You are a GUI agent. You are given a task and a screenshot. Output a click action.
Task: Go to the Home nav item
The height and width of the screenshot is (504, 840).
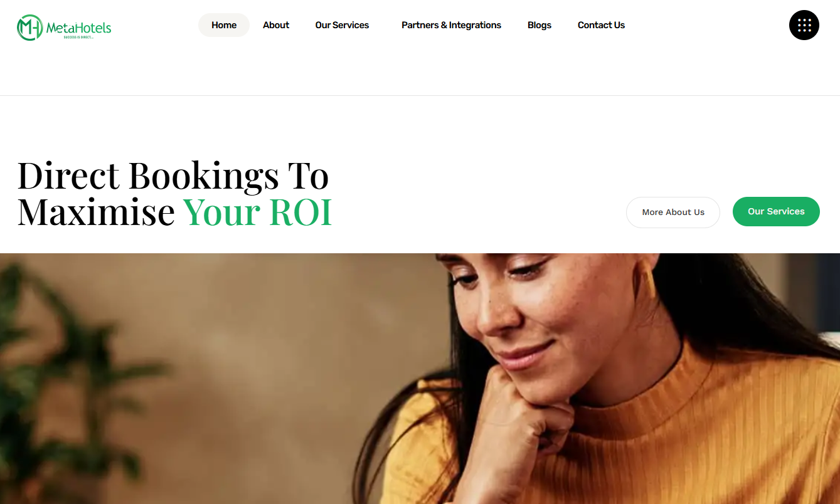coord(224,25)
